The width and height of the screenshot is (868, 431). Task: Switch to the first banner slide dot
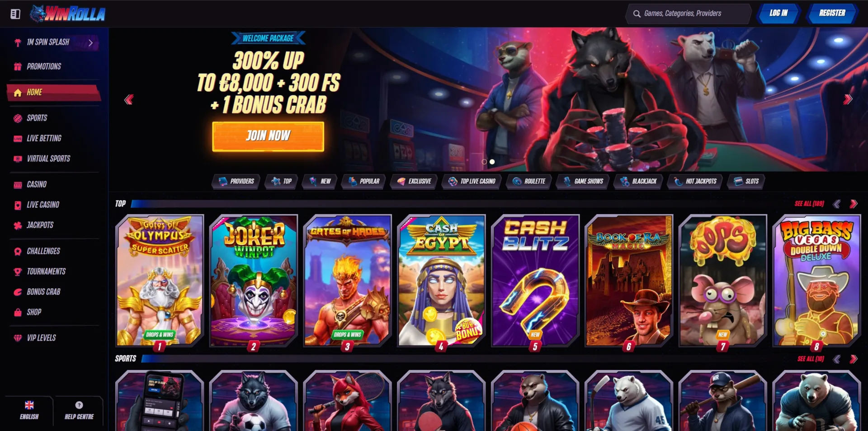coord(484,162)
